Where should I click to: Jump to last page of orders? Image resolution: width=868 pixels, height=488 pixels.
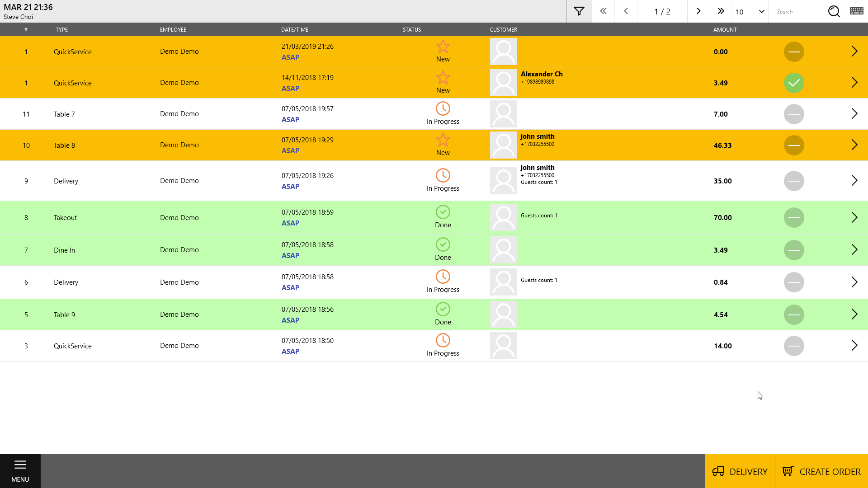pos(721,11)
